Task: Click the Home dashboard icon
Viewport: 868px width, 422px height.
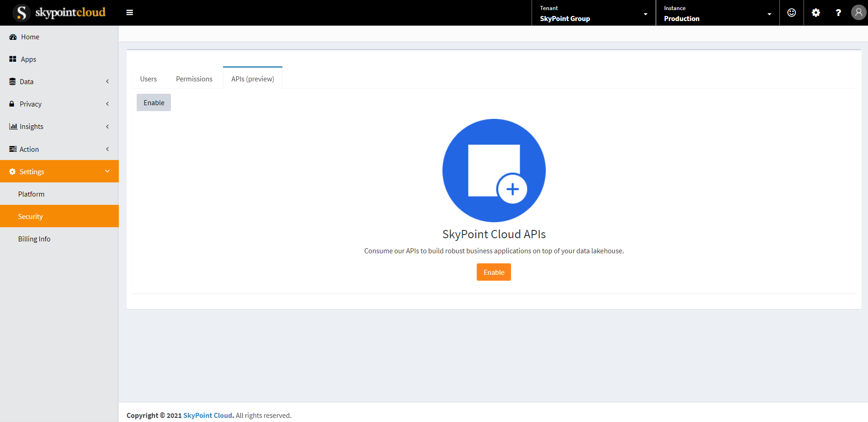Action: pos(13,37)
